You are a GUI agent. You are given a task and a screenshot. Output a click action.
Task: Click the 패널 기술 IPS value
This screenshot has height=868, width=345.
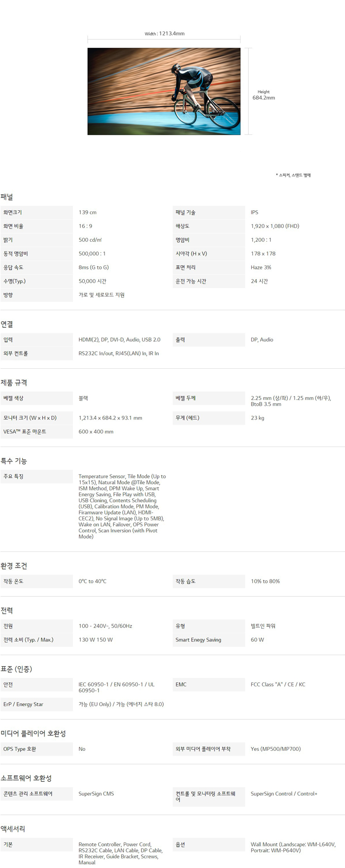[x=254, y=212]
